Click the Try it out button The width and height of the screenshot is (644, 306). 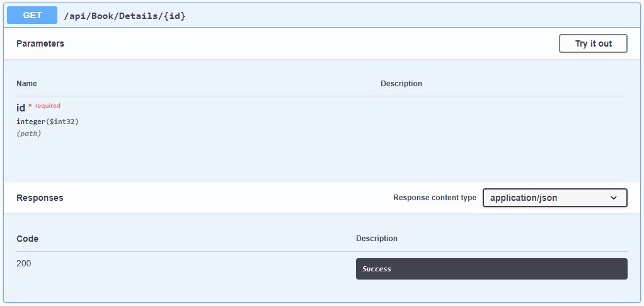tap(593, 43)
